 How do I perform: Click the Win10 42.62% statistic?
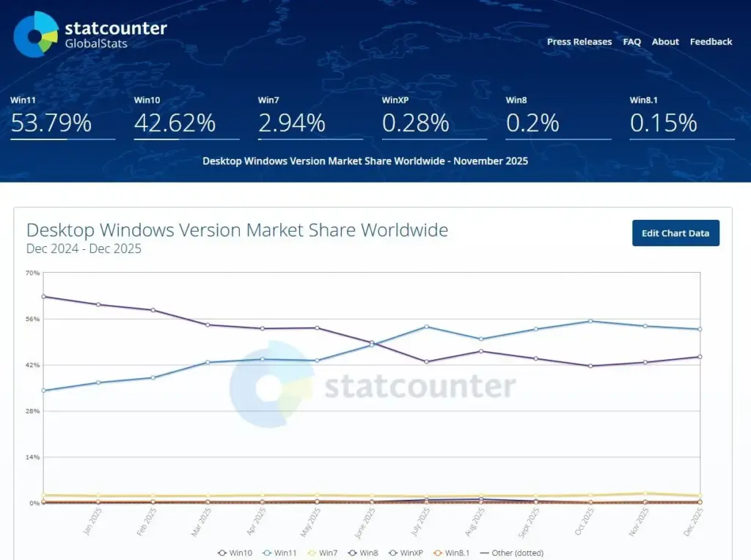tap(175, 123)
